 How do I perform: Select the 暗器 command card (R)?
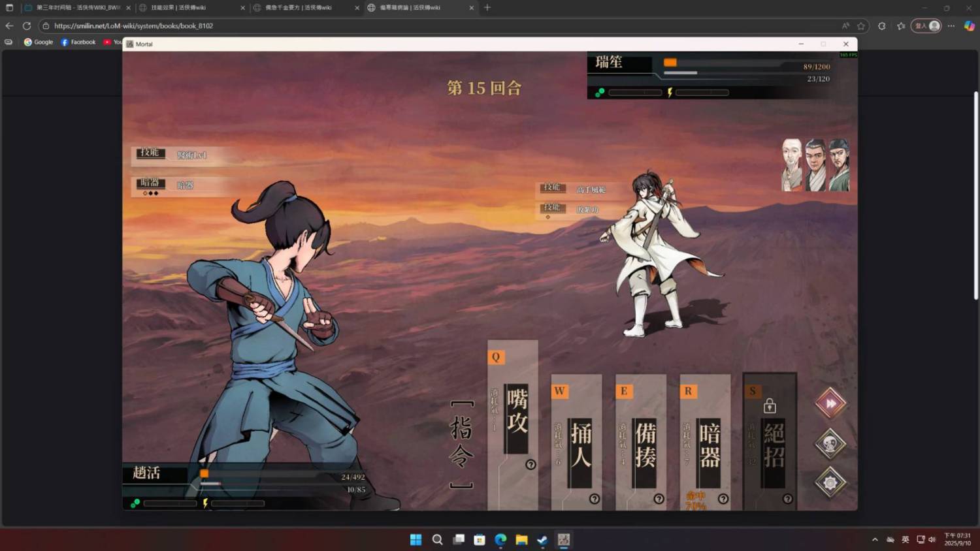[705, 442]
